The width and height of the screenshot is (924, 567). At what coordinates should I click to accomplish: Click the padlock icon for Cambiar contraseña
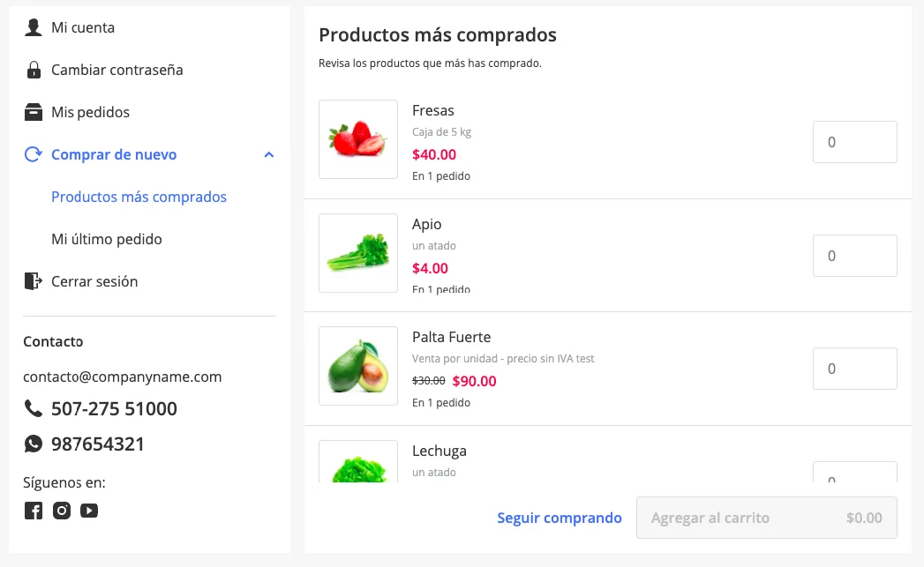coord(34,70)
